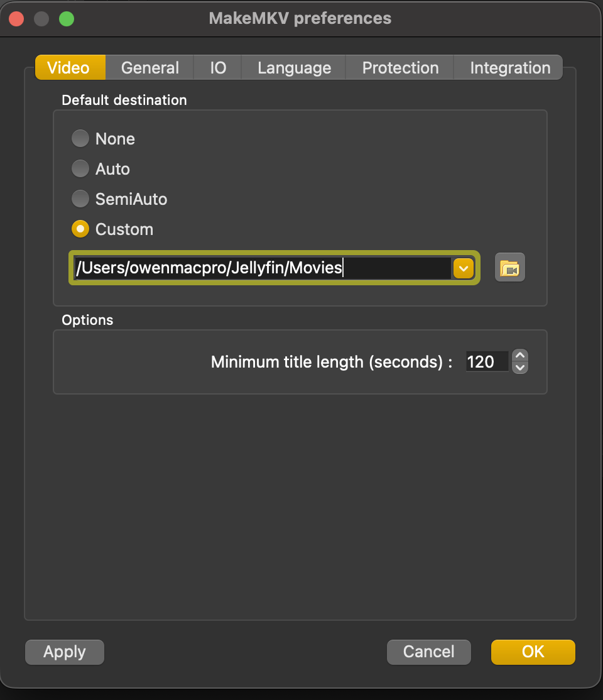Open the Language tab
The image size is (603, 700).
pos(294,67)
